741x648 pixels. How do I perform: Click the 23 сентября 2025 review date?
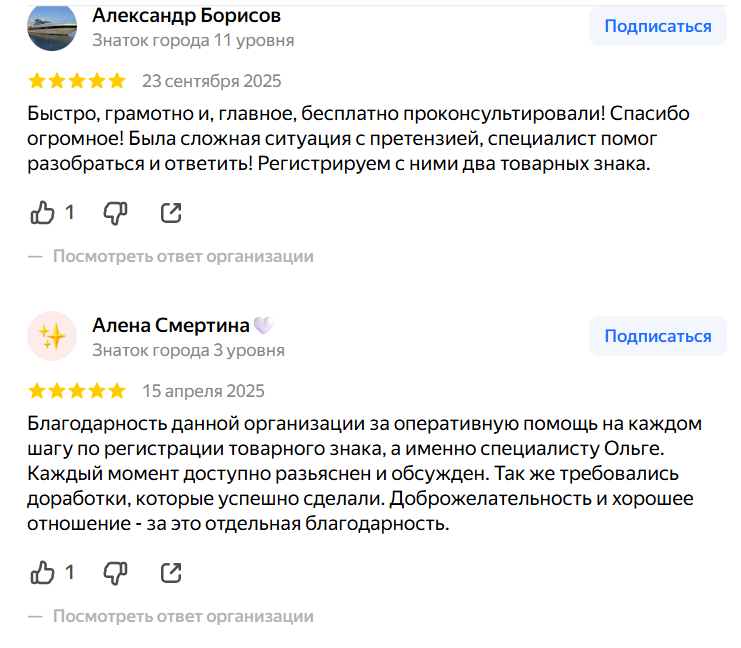coord(212,81)
